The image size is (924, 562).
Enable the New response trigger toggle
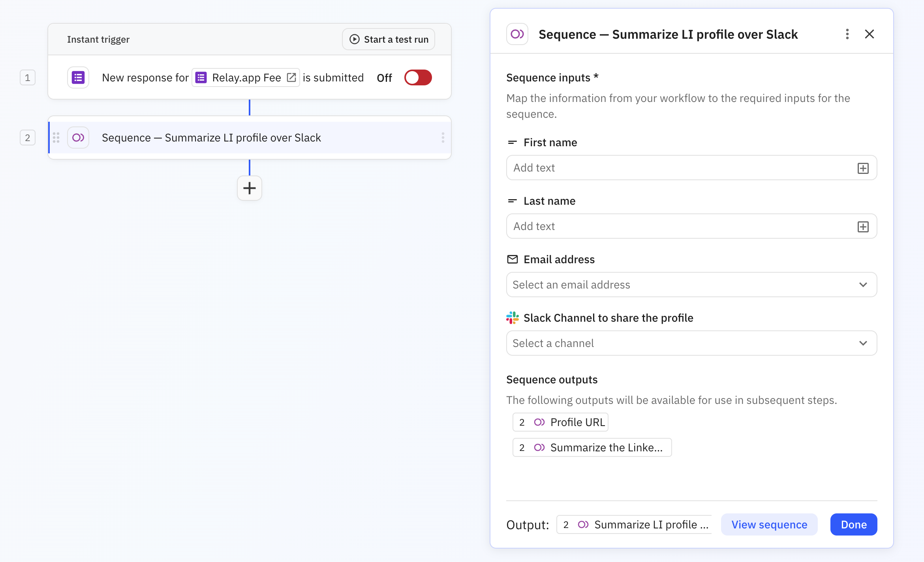418,77
